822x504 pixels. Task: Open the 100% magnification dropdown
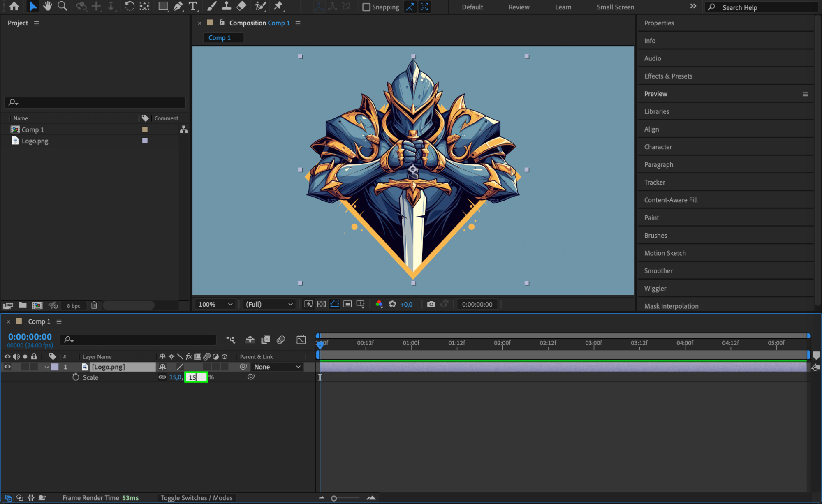click(x=215, y=304)
